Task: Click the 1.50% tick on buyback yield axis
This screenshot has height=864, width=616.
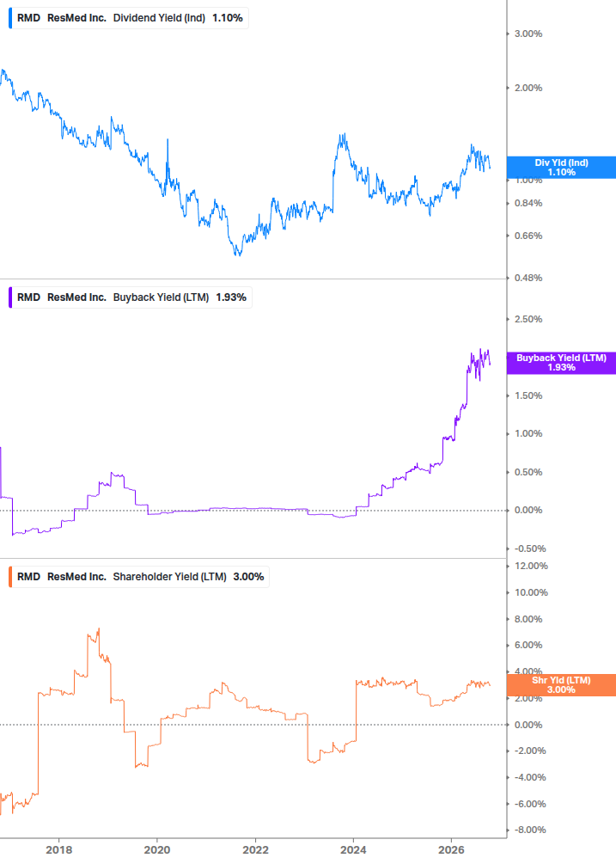Action: [x=528, y=396]
